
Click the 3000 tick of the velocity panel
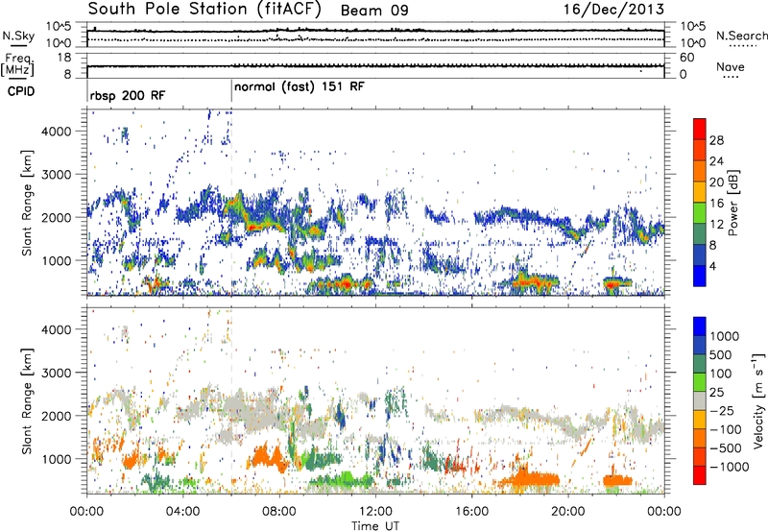pos(56,373)
